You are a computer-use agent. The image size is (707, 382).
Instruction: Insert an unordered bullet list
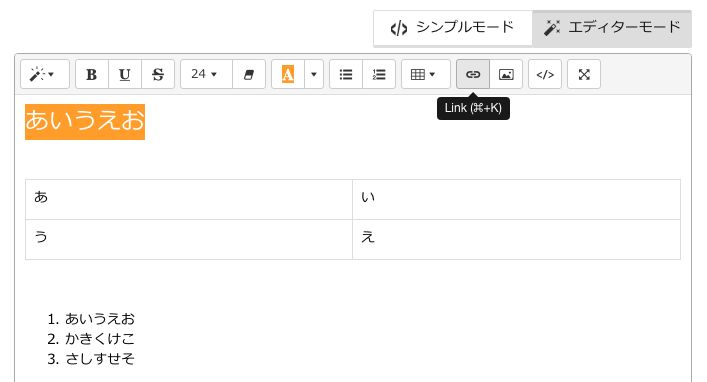click(346, 74)
